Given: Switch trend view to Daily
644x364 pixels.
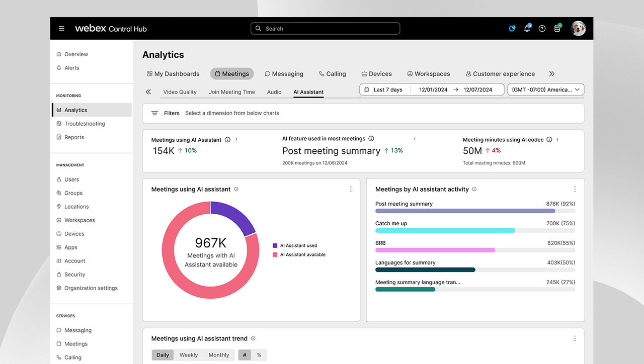Looking at the screenshot, I should [163, 355].
